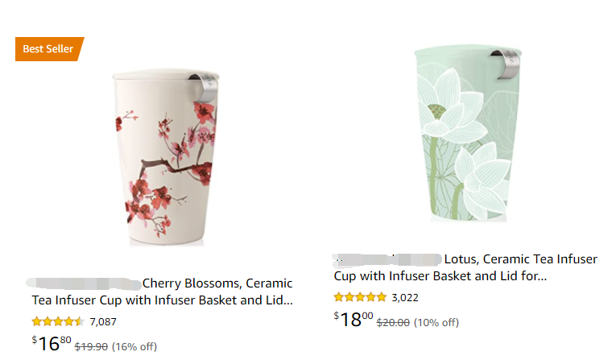Screen dimensions: 616x364
Task: Open the Lotus Ceramic Tea Infuser Cup title
Action: coord(465,267)
